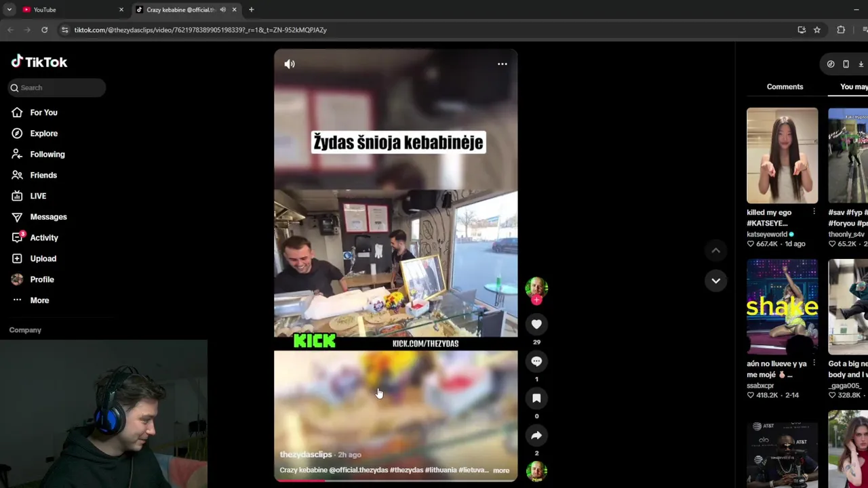Switch to the YouTube browser tab
This screenshot has height=488, width=868.
(73, 9)
